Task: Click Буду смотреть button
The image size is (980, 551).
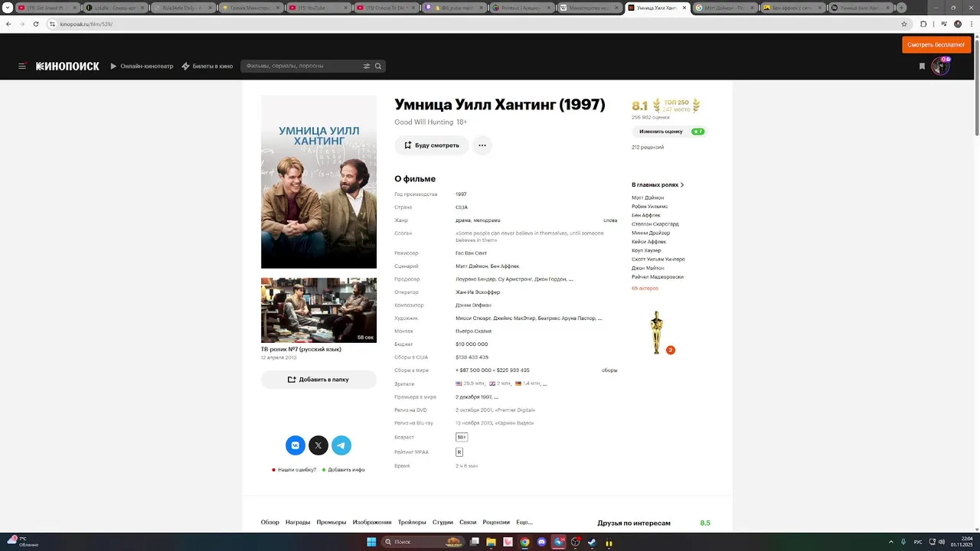Action: point(432,145)
